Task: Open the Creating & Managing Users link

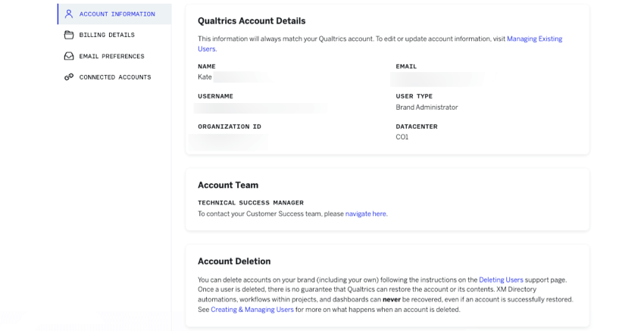Action: click(252, 310)
